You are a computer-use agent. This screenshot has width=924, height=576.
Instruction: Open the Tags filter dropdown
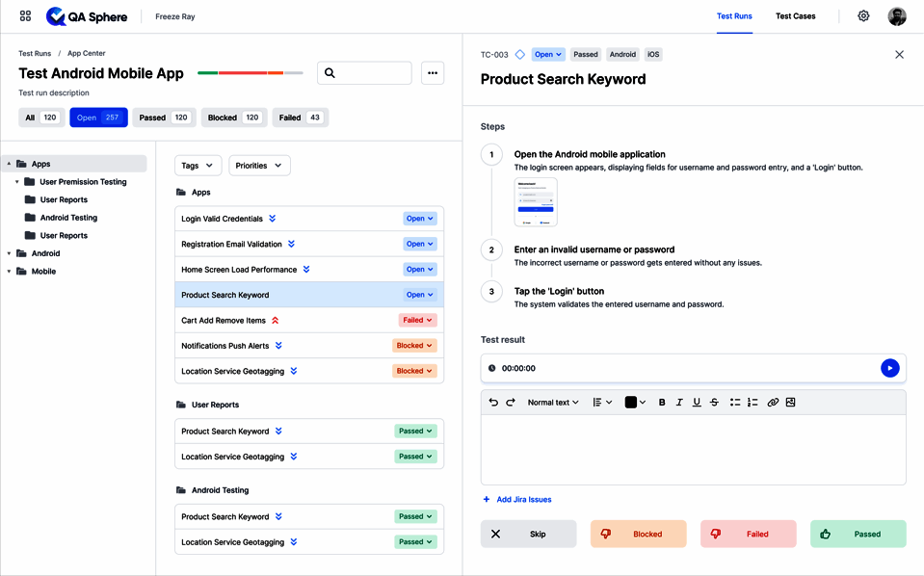(198, 166)
